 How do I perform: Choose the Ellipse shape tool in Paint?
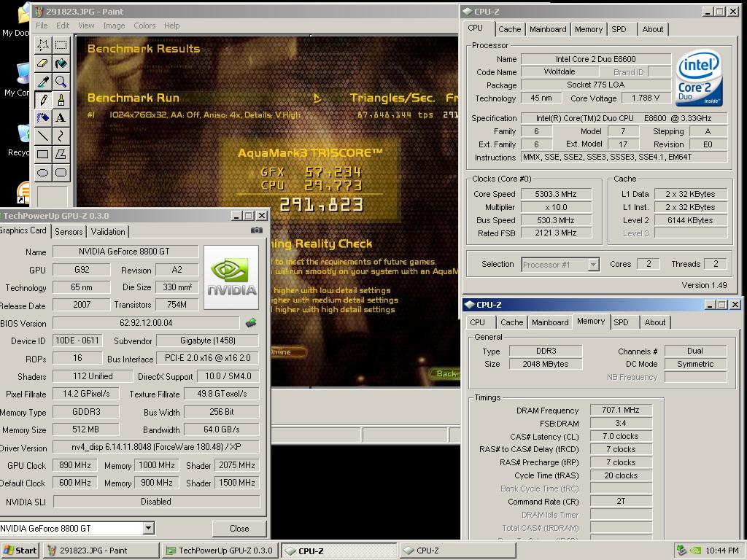43,172
